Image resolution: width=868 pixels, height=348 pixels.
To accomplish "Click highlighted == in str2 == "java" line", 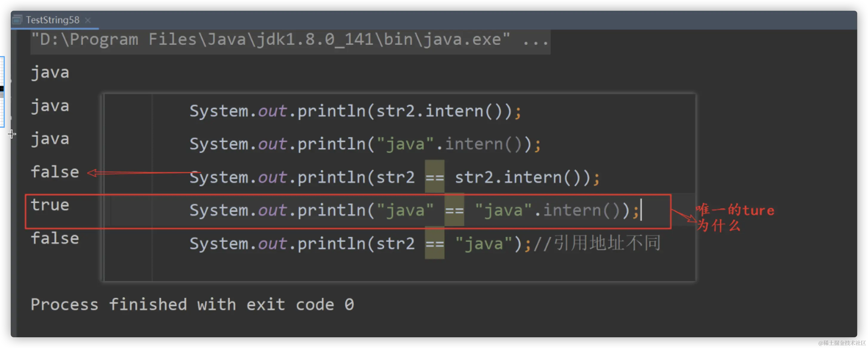I will (434, 243).
